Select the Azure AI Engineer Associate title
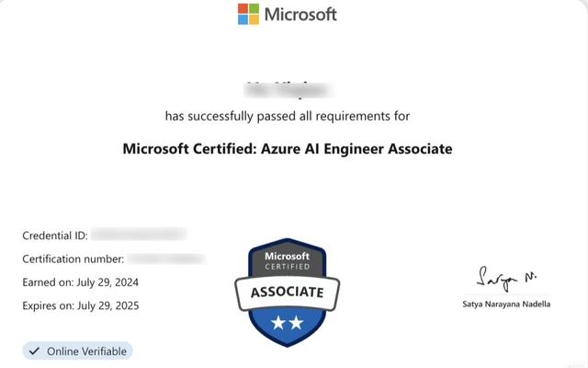The width and height of the screenshot is (588, 368). 287,148
